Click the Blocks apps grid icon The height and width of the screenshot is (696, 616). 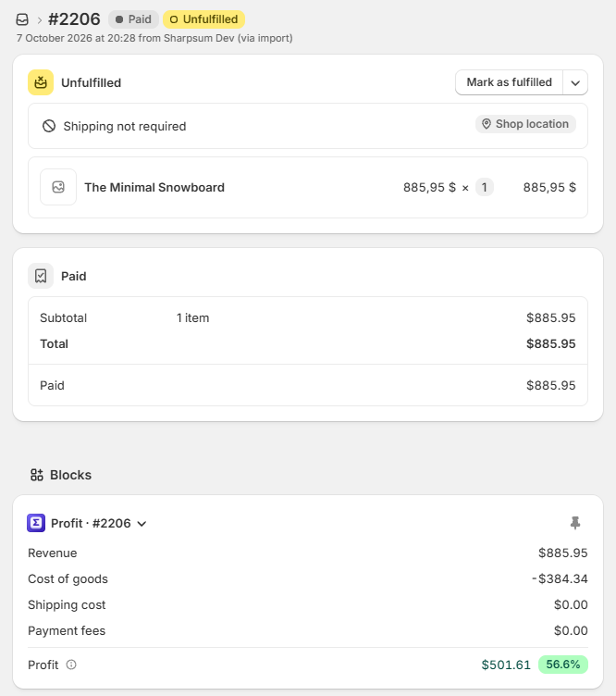(x=37, y=475)
